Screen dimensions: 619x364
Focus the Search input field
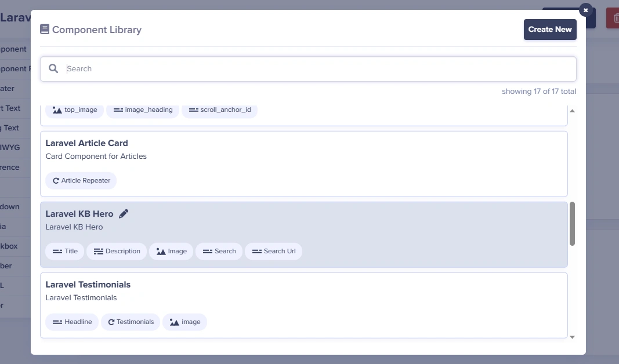[308, 69]
